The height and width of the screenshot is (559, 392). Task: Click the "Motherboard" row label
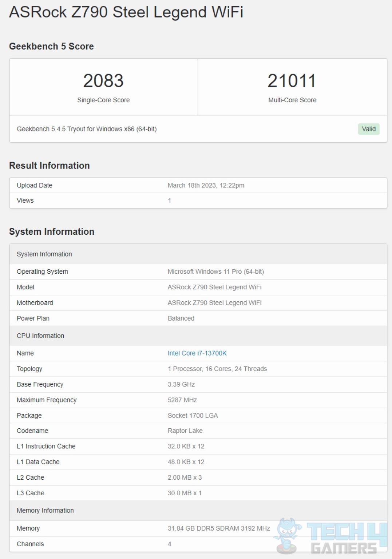coord(35,303)
